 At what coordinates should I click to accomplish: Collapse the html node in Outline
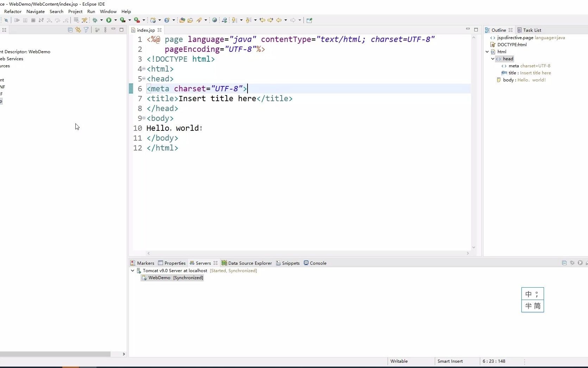[x=487, y=52]
